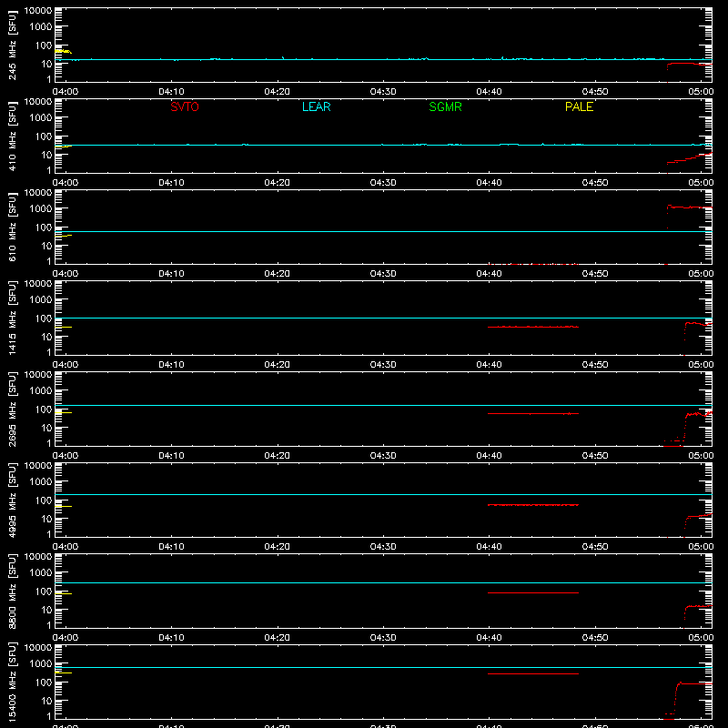Click 05:00 label under the 610 MHz plot

point(701,274)
